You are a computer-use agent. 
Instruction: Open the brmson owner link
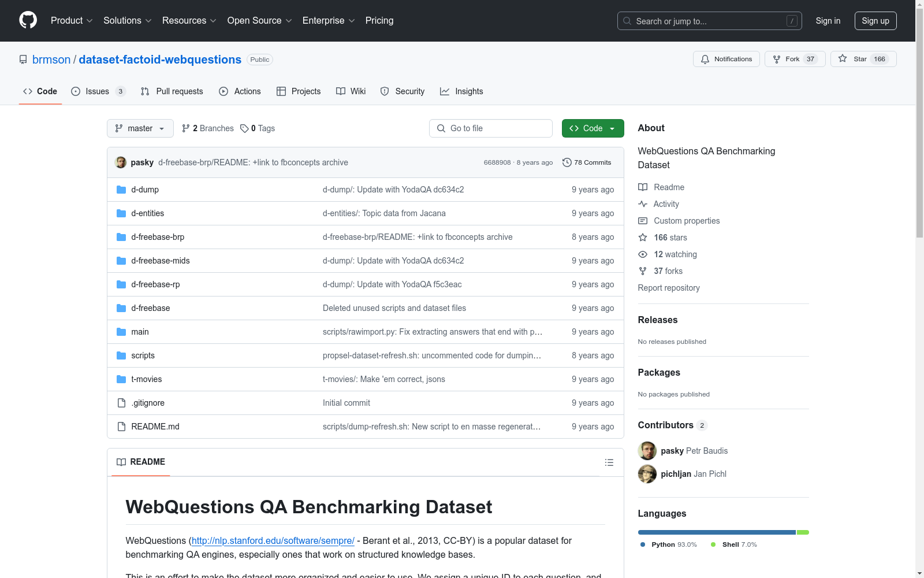pyautogui.click(x=51, y=60)
